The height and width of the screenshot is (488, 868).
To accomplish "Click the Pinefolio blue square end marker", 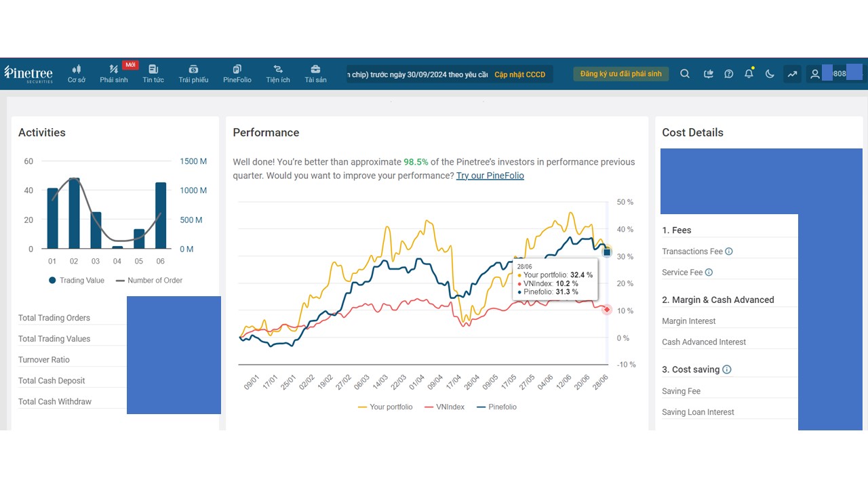I will point(607,252).
